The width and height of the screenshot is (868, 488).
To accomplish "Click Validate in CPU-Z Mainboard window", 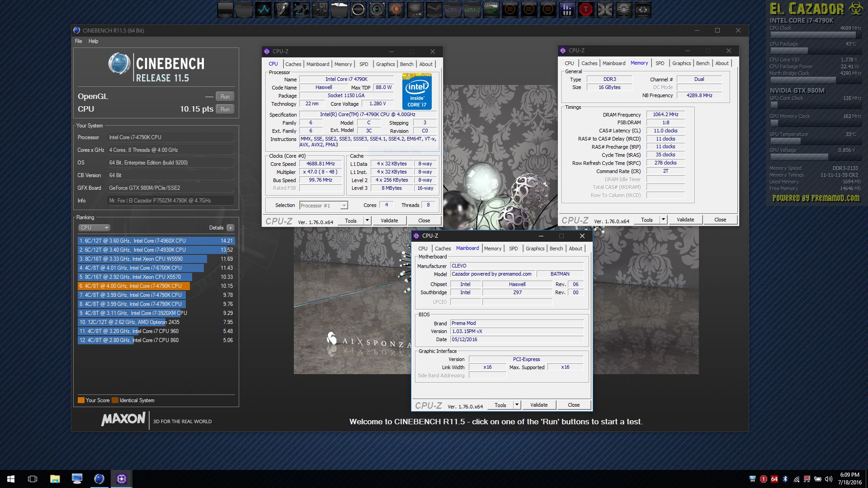I will pyautogui.click(x=539, y=405).
